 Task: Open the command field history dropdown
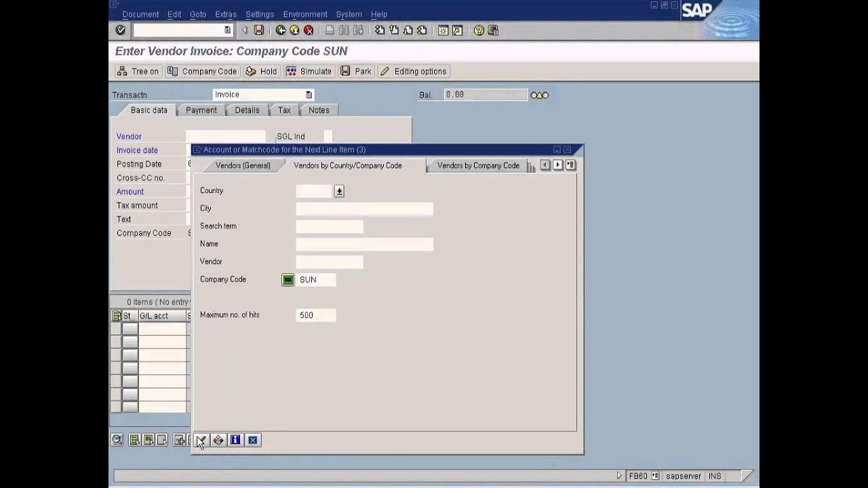coord(227,30)
